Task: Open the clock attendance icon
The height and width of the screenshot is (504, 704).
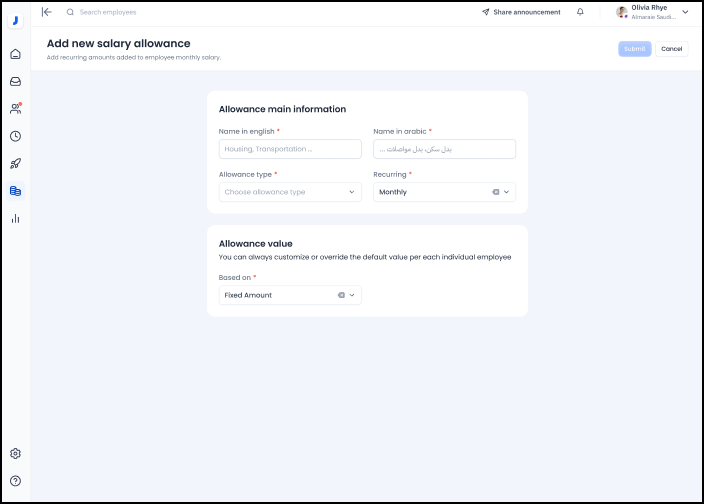Action: pos(15,136)
